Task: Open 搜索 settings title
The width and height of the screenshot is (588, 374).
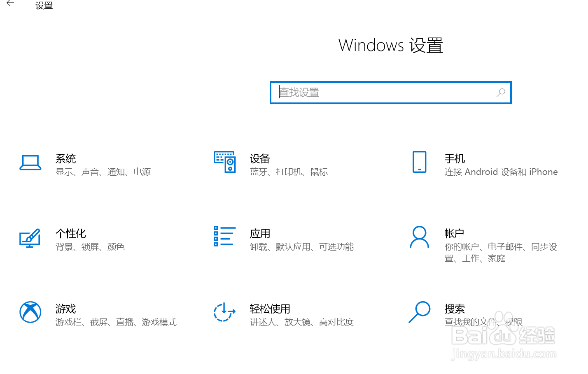Action: click(455, 309)
